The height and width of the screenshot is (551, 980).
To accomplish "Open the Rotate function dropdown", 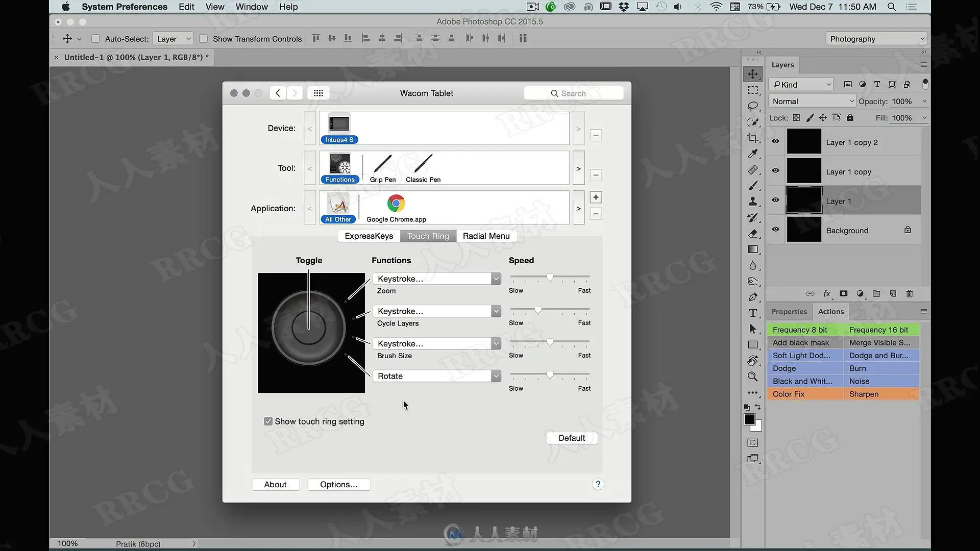I will click(437, 376).
